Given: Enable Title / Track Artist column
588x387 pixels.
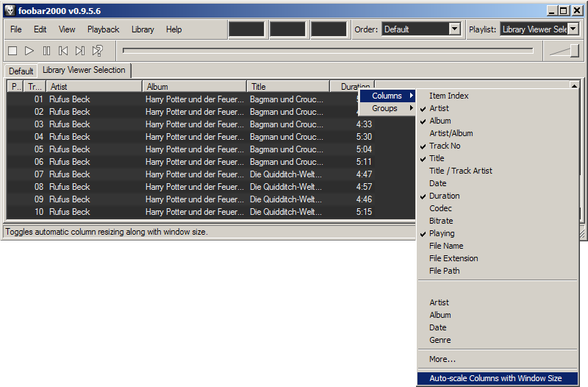Looking at the screenshot, I should [498, 171].
